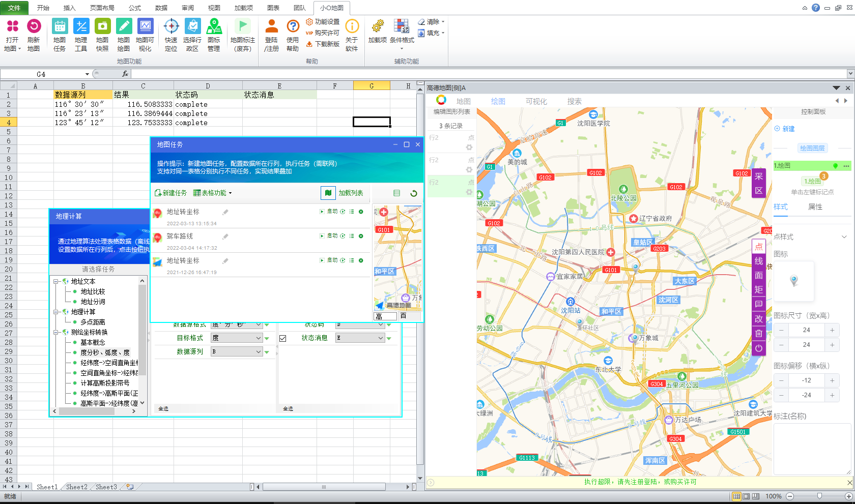Select the 线 (line) drawing tool on map
Screen dimensions: 855x504
[759, 261]
